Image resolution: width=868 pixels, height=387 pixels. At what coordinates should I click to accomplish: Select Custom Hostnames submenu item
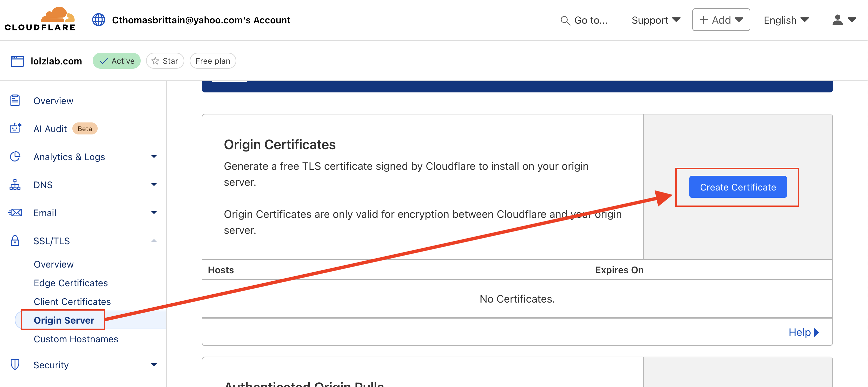pyautogui.click(x=76, y=339)
